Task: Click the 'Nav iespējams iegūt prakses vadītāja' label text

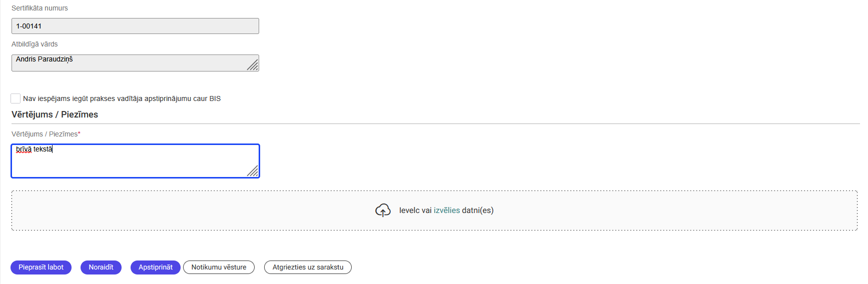Action: (122, 98)
